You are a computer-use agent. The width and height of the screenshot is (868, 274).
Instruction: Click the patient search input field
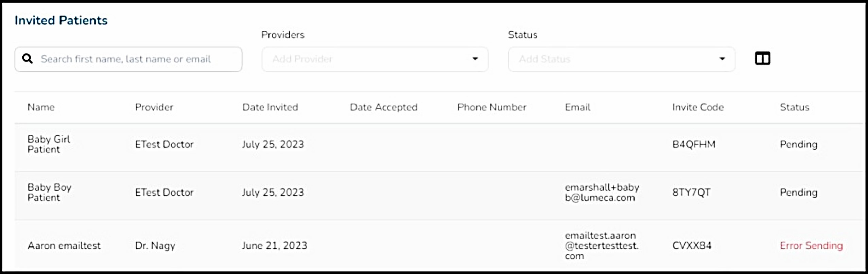pos(136,59)
